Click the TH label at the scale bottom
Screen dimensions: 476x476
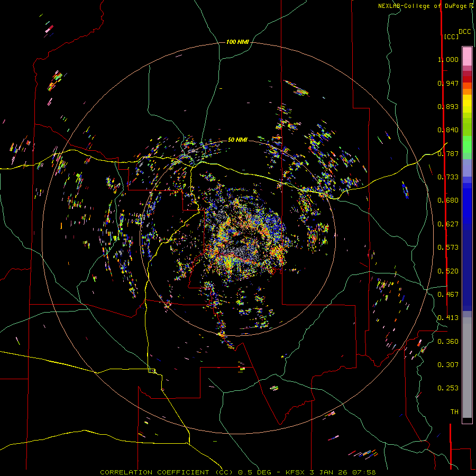point(454,412)
